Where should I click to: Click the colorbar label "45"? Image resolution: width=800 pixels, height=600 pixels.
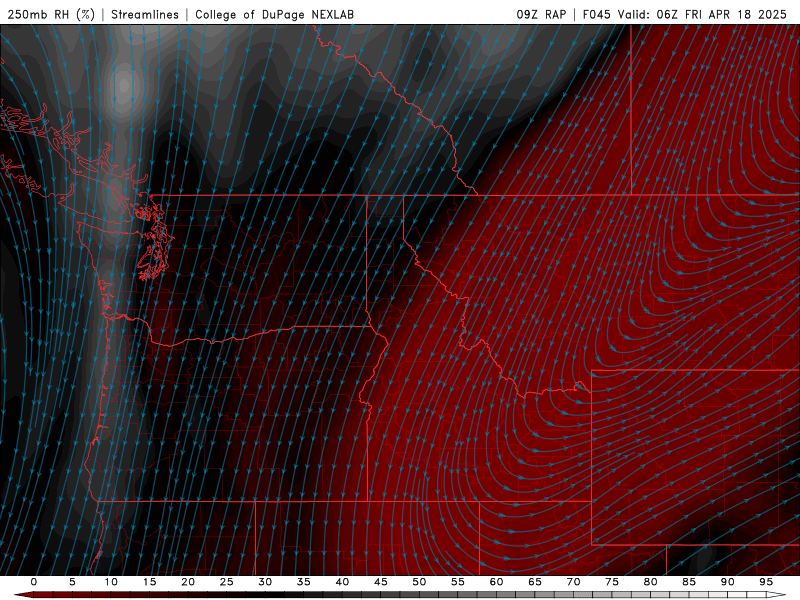pos(381,582)
